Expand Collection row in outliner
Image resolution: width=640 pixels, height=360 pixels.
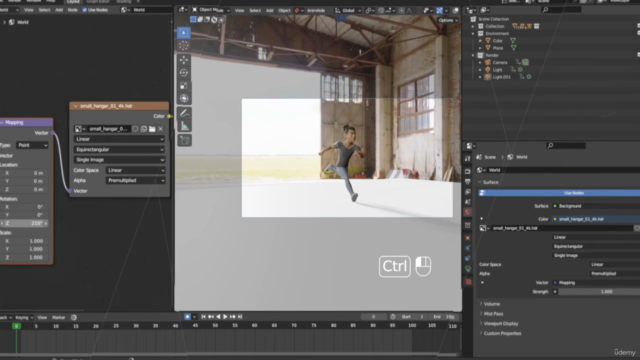pyautogui.click(x=473, y=26)
